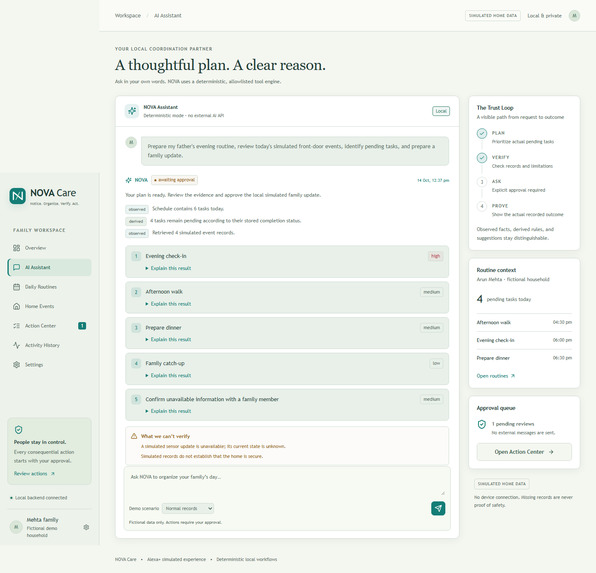
Task: Go to Daily Routines page
Action: pos(49,287)
